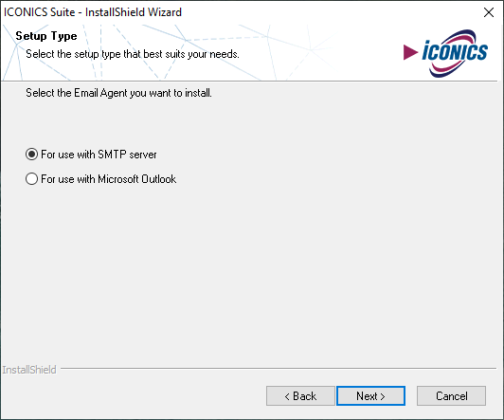Viewport: 504px width, 420px height.
Task: Click the InstallShield label at bottom
Action: pyautogui.click(x=29, y=370)
